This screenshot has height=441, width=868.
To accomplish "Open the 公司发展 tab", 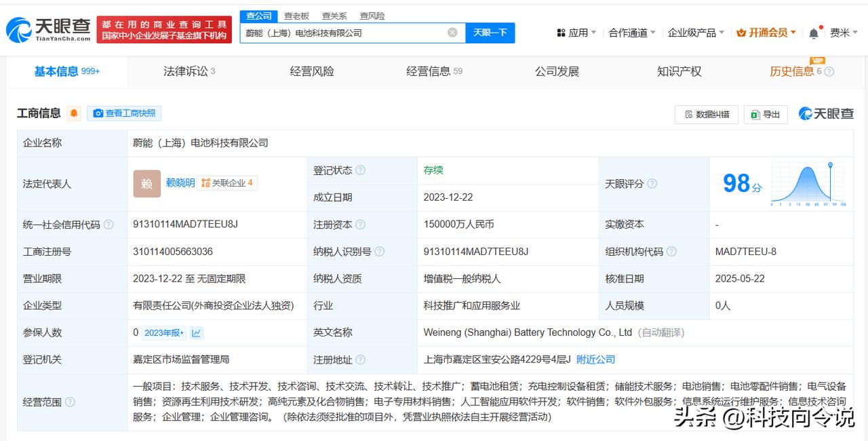I will 557,71.
